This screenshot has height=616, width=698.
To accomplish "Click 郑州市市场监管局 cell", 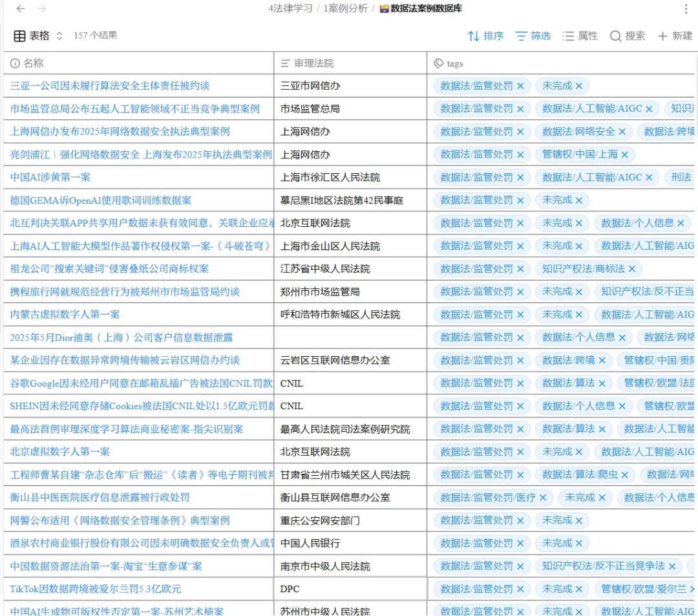I will click(350, 292).
